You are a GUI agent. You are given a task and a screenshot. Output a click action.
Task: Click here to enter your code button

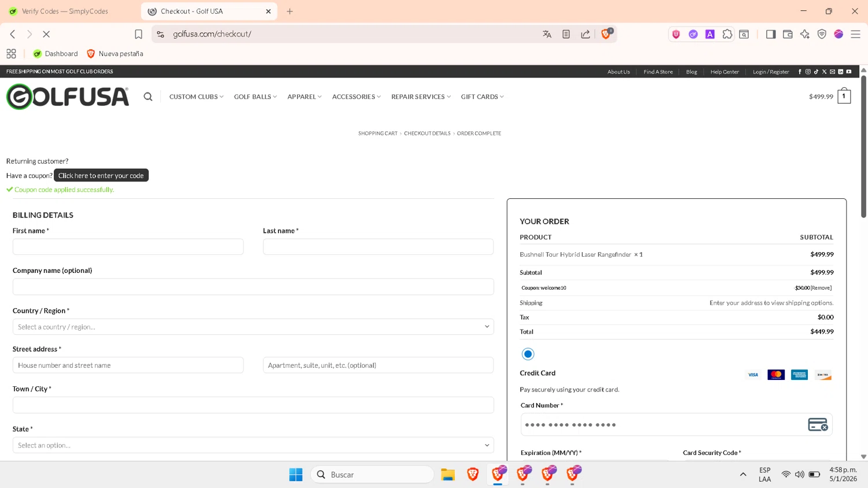tap(101, 175)
